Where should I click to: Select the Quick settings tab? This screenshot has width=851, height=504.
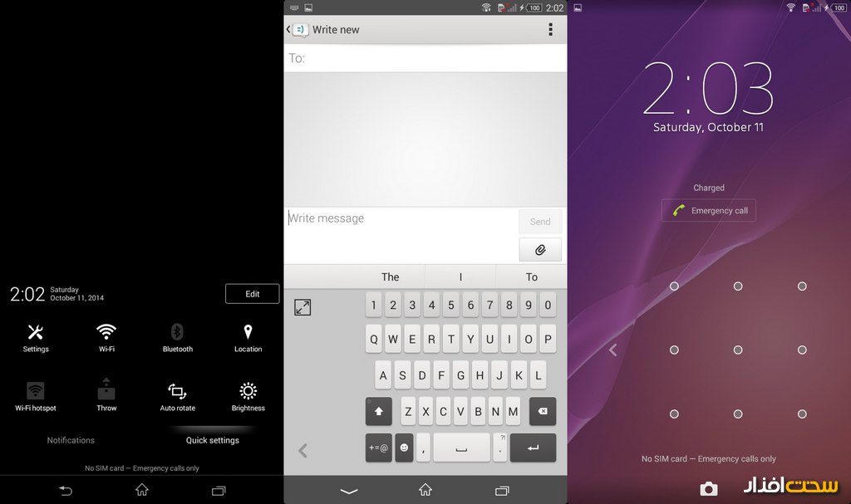coord(213,440)
